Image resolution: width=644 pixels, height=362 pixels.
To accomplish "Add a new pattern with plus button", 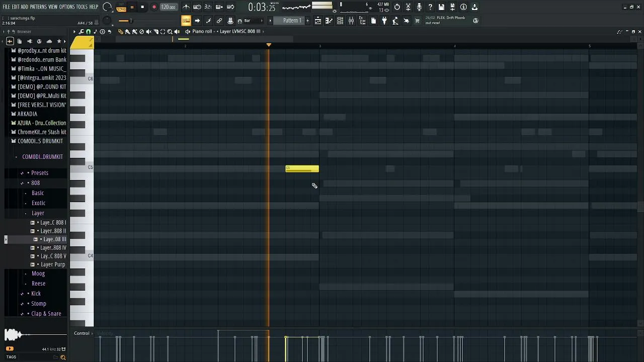I will pyautogui.click(x=307, y=21).
